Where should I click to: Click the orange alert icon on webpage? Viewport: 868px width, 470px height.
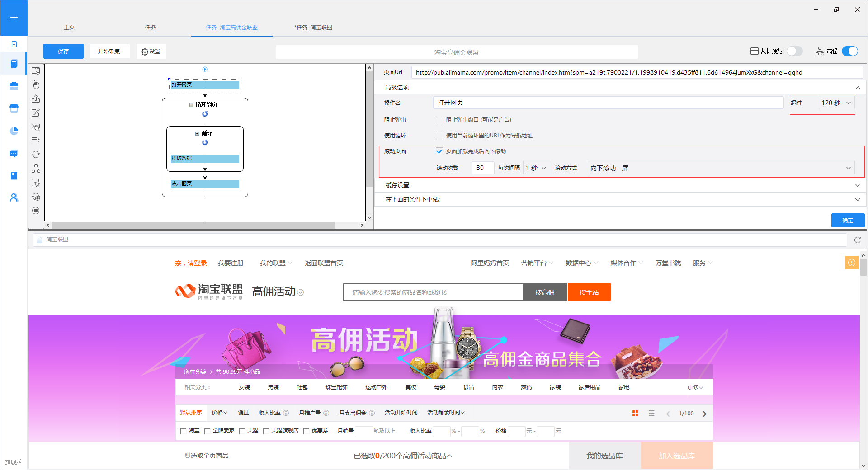pyautogui.click(x=851, y=263)
